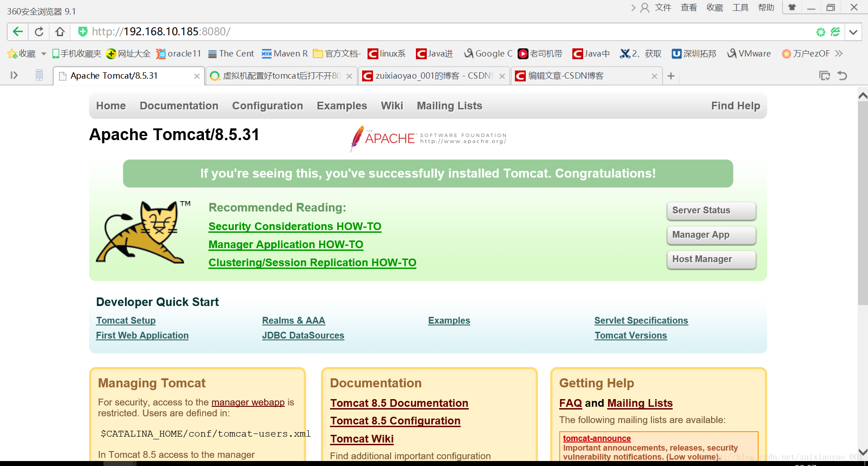Click the Host Manager button

coord(711,259)
